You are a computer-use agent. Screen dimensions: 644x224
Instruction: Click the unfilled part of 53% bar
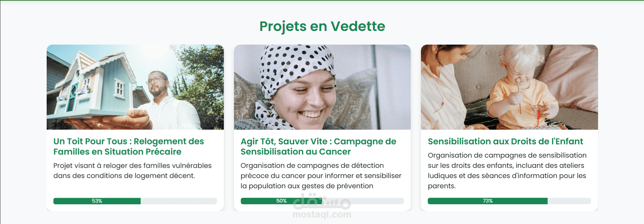coord(179,201)
